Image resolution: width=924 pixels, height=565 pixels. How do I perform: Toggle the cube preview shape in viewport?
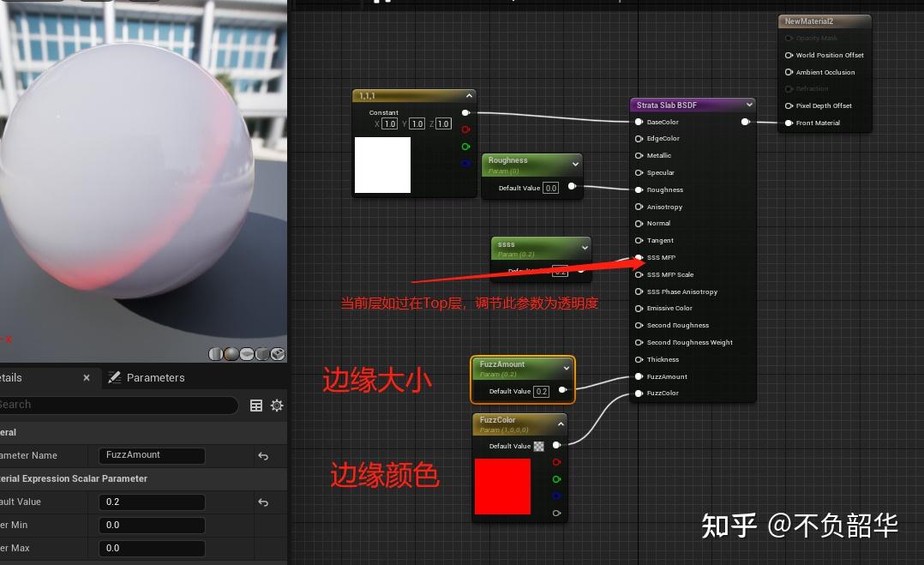pyautogui.click(x=261, y=353)
